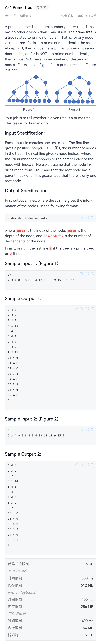
Task: Click the Figure 1 tree diagram
Action: 29,89
